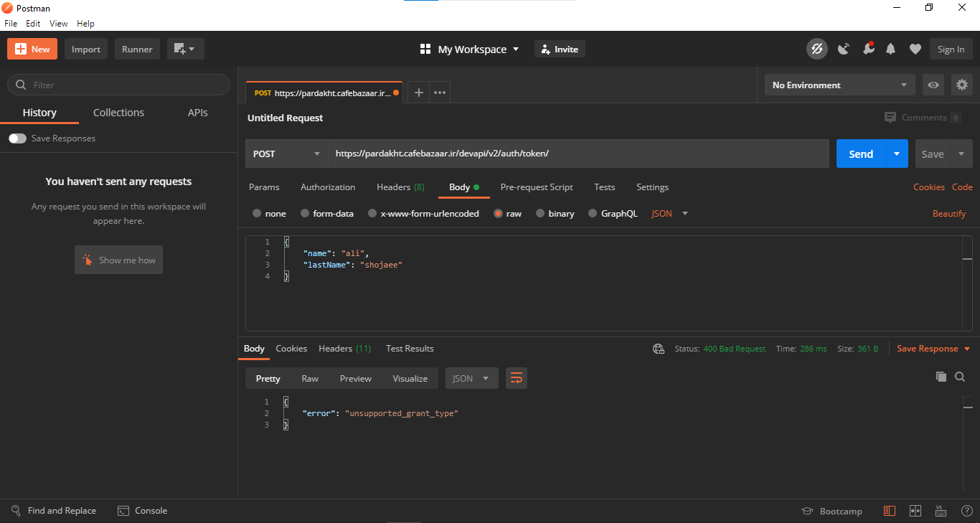Screen dimensions: 980x523
Task: Click the Beautify link
Action: pyautogui.click(x=948, y=214)
